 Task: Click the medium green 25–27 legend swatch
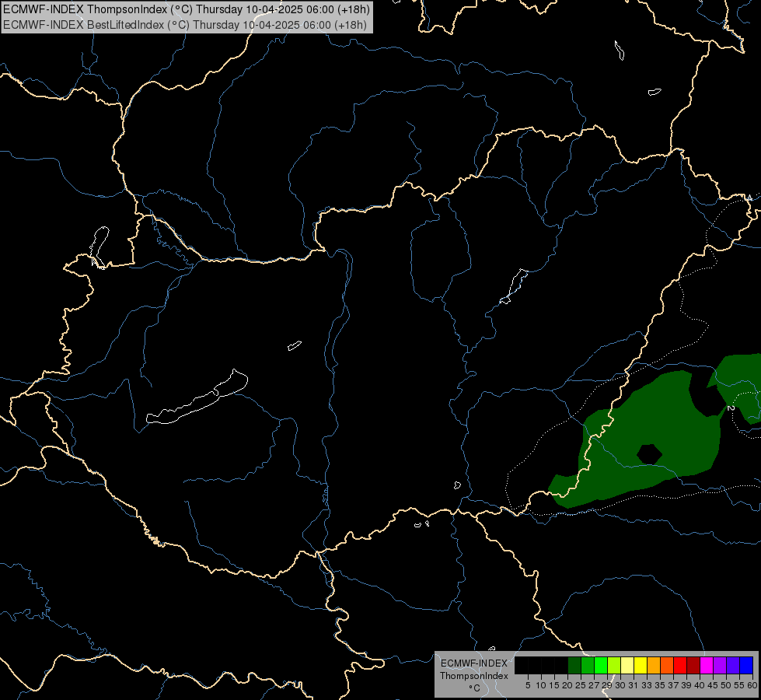pyautogui.click(x=588, y=665)
